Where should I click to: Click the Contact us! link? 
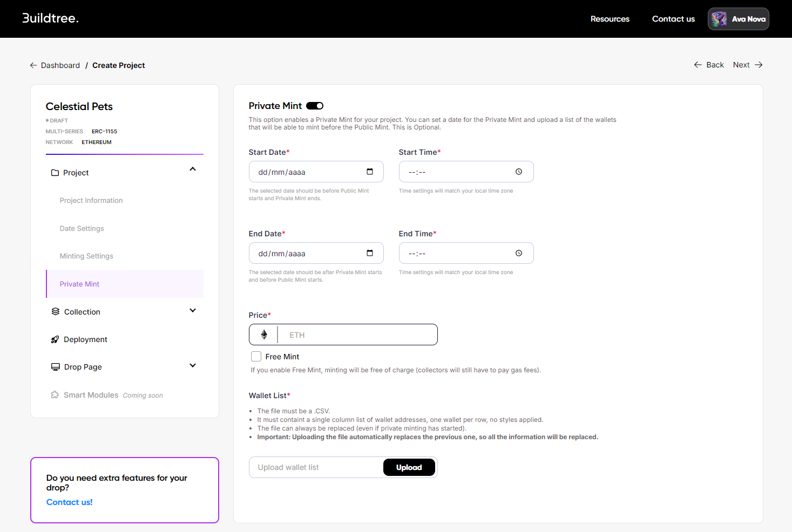[70, 502]
